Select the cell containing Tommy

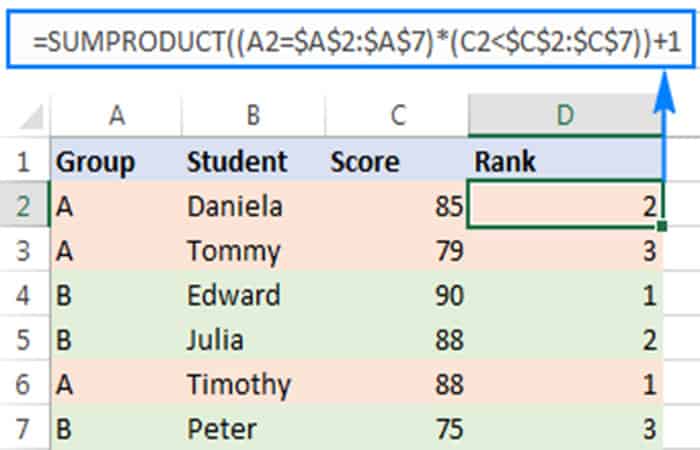point(254,250)
